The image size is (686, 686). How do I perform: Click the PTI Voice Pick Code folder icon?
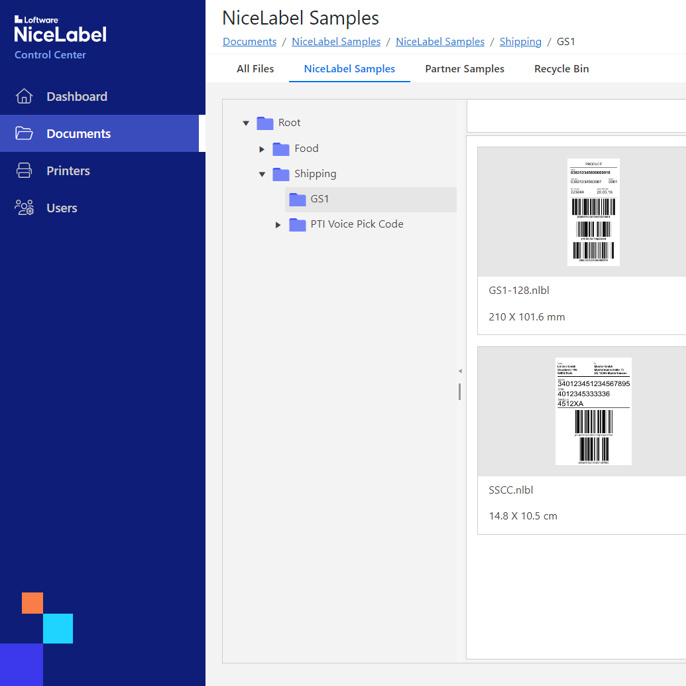tap(298, 225)
